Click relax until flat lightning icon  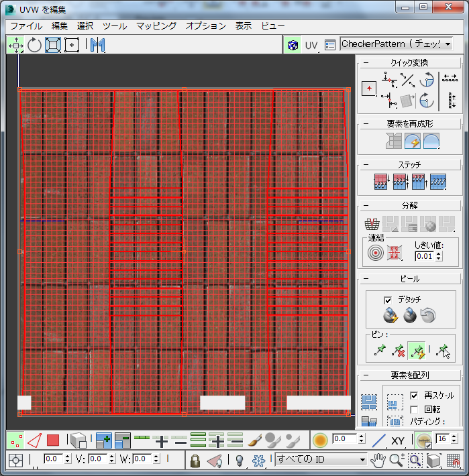412,141
